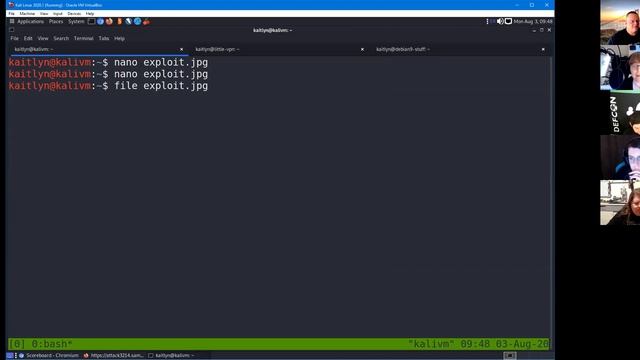This screenshot has height=360, width=640.
Task: Maximize the kaitlyn@kalivm terminal window
Action: point(542,30)
